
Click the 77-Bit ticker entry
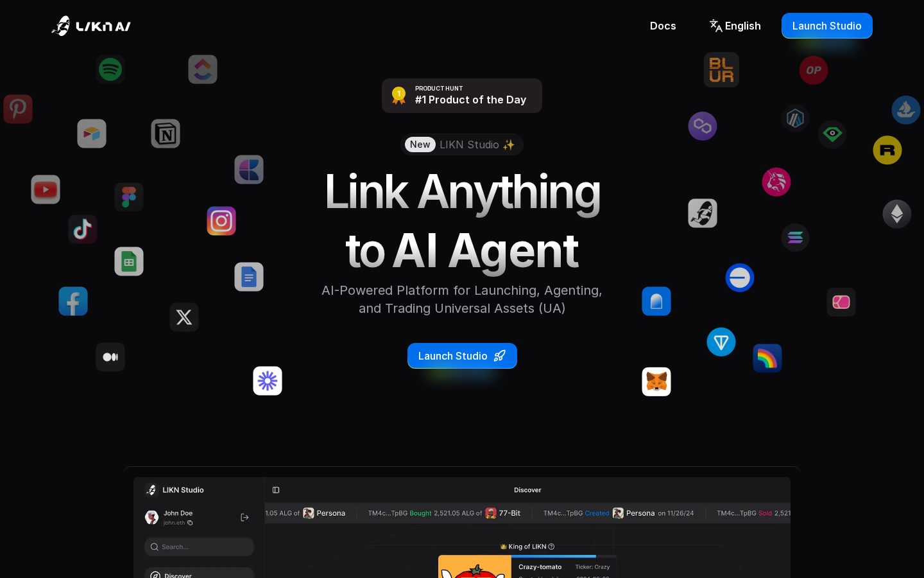coord(503,513)
